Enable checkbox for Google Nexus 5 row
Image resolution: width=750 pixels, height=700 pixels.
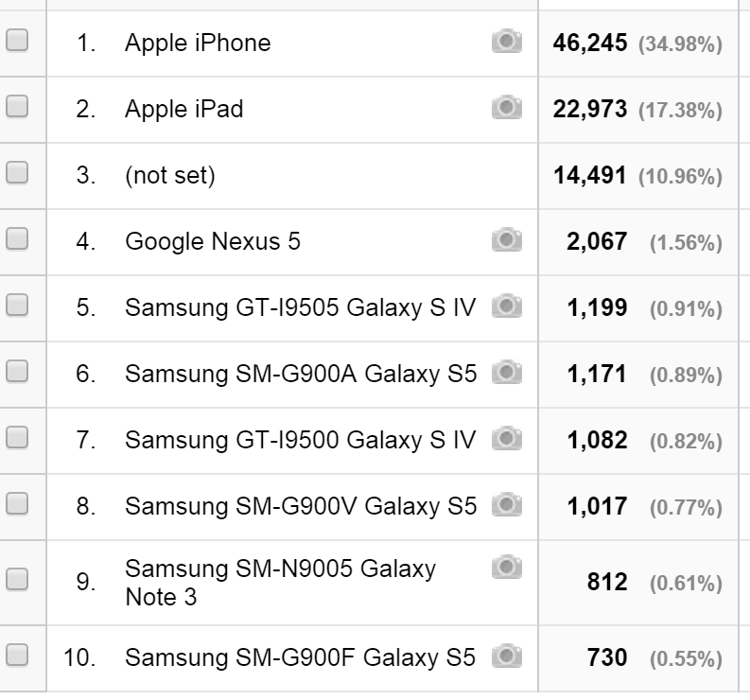coord(17,238)
